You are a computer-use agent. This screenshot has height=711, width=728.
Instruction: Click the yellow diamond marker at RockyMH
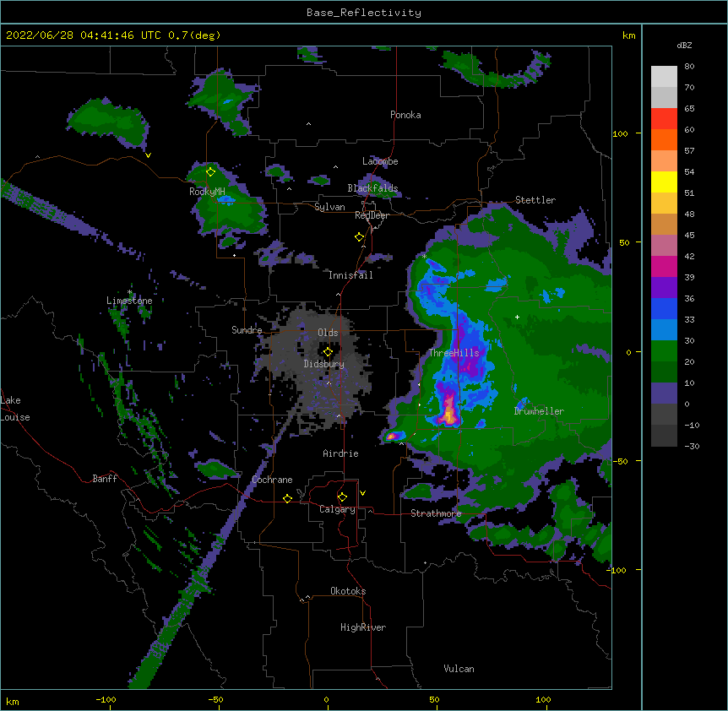tap(211, 172)
